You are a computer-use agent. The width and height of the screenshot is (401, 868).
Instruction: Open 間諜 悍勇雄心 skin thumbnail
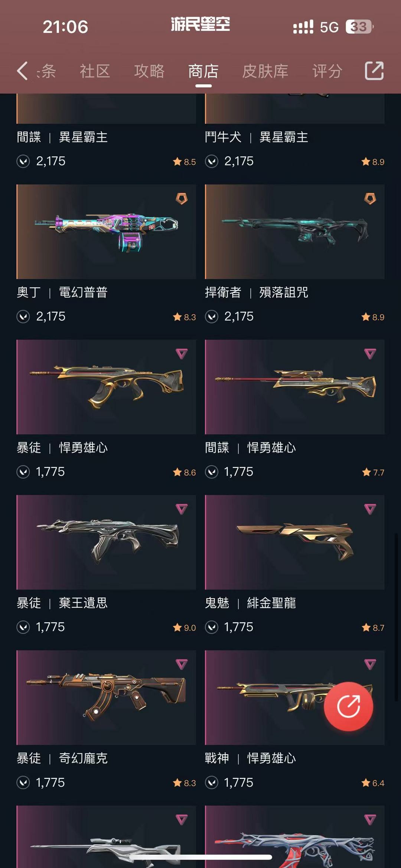point(295,387)
